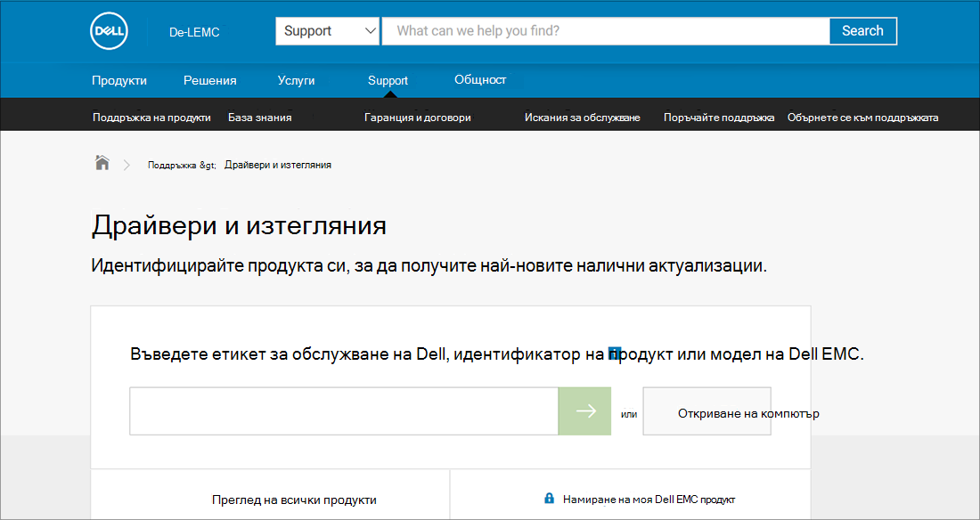Viewport: 980px width, 520px height.
Task: Click Драйвери и изтегляния breadcrumb
Action: [278, 165]
